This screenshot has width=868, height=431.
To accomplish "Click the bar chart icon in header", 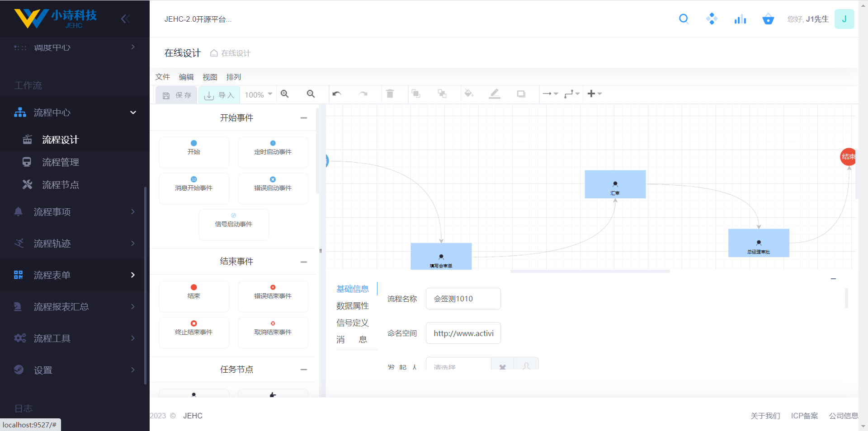I will 740,19.
